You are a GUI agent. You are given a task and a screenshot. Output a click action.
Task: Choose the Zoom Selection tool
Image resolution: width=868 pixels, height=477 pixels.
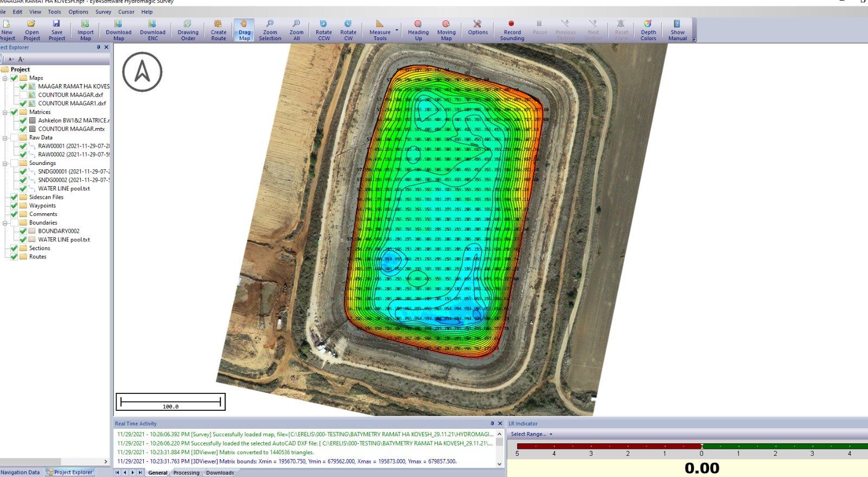[x=270, y=30]
